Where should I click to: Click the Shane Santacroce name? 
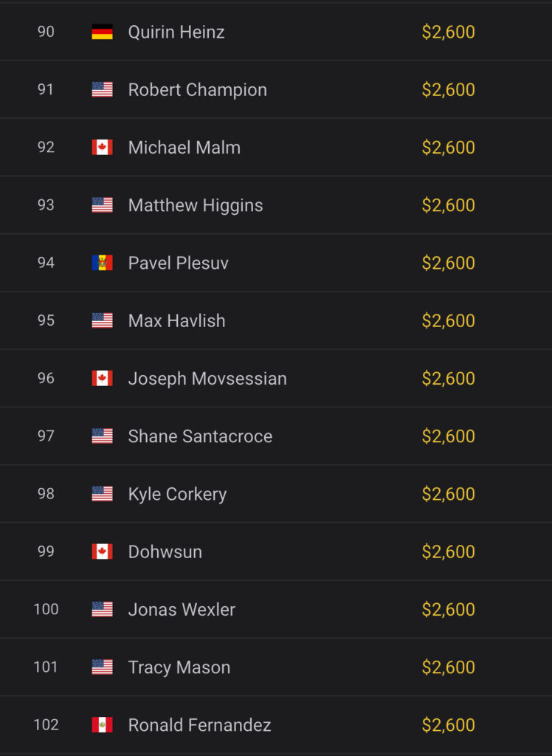pos(200,436)
